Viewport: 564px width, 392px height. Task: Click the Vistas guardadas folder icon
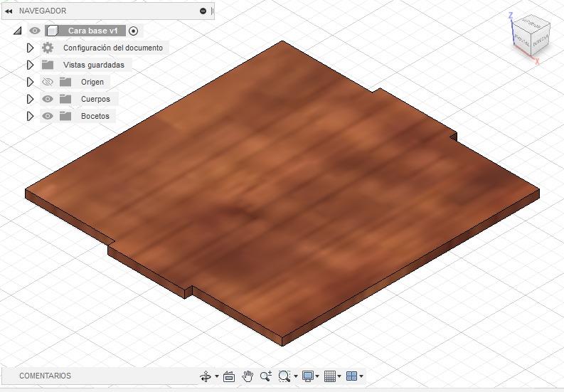click(48, 65)
